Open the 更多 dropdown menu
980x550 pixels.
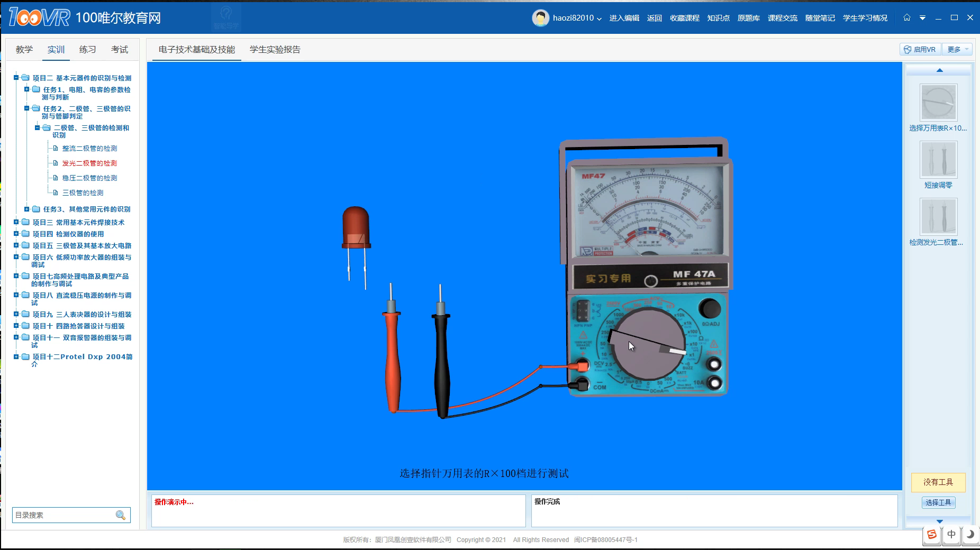(x=958, y=49)
